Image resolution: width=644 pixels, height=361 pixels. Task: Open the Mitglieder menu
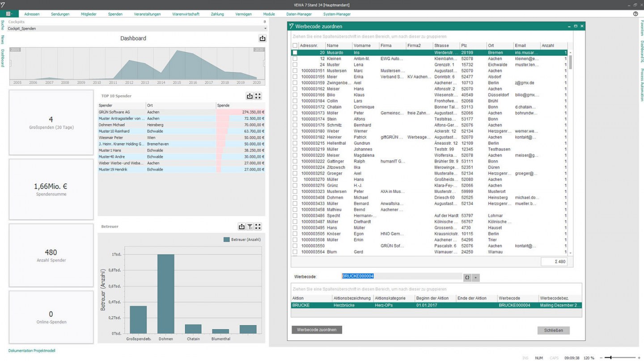[x=89, y=14]
